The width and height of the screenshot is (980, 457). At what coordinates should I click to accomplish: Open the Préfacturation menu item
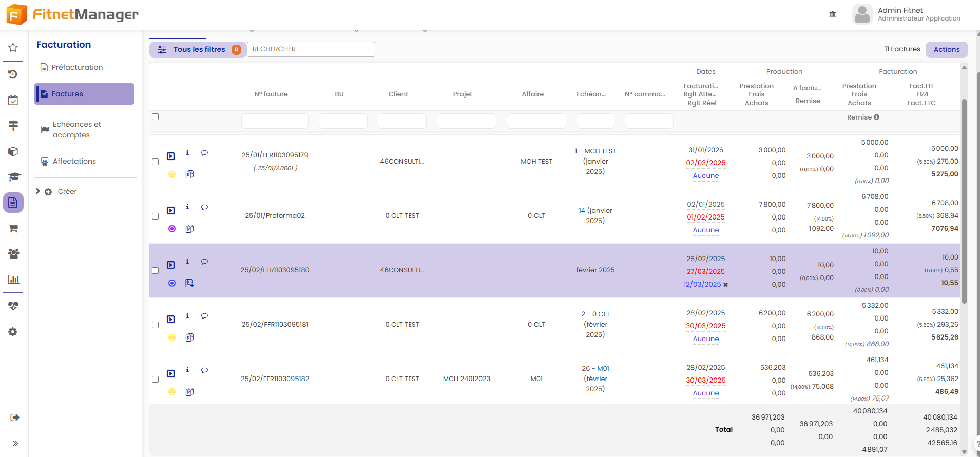pyautogui.click(x=77, y=67)
